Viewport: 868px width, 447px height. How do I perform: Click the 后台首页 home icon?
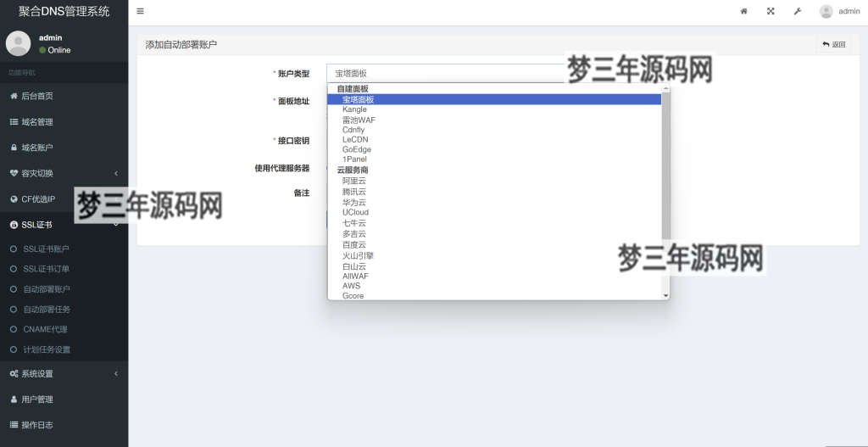[x=14, y=96]
